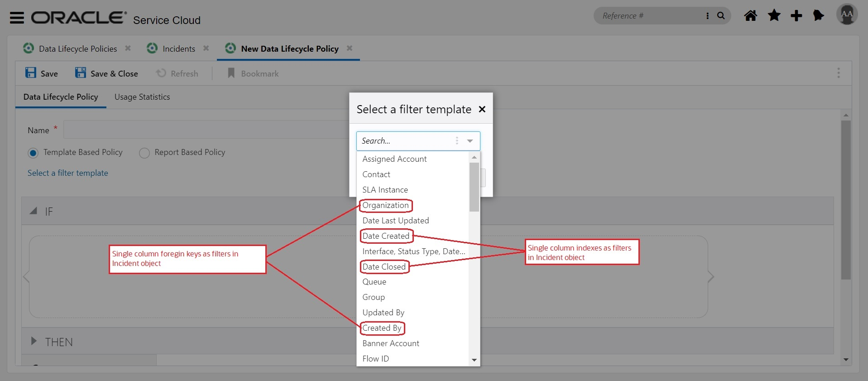The width and height of the screenshot is (868, 381).
Task: Click the magnifier icon in Reference search
Action: (721, 16)
